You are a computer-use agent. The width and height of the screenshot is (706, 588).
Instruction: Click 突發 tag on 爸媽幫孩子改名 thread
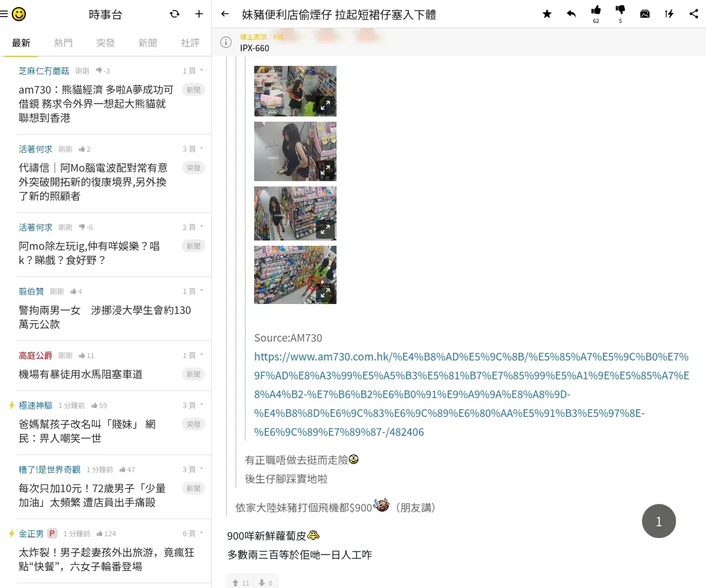point(194,424)
